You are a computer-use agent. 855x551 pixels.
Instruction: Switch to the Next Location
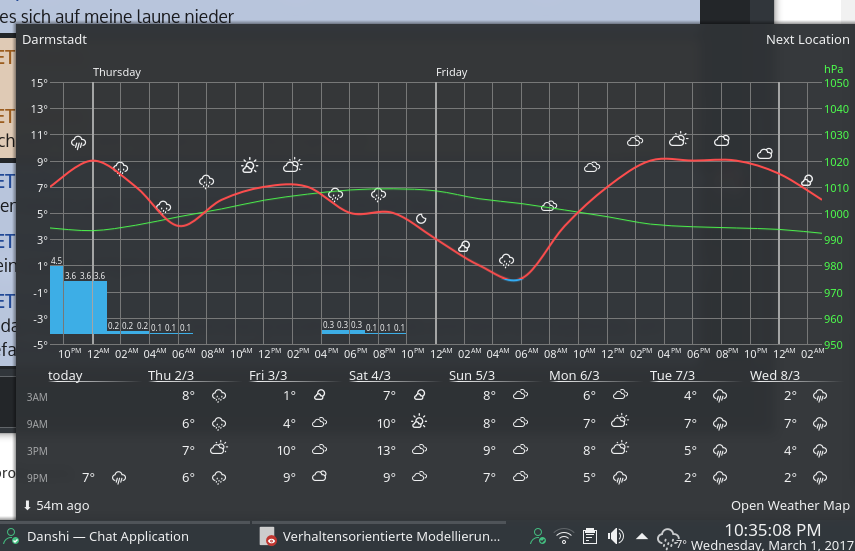[x=807, y=40]
